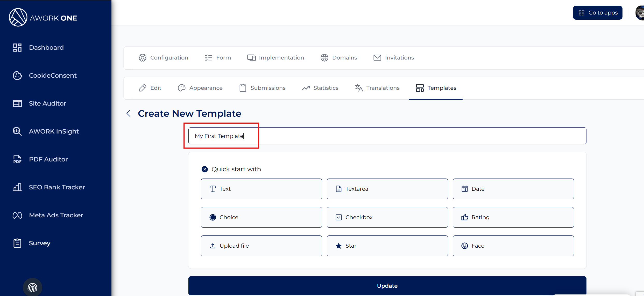Viewport: 644px width, 296px height.
Task: Add a Checkbox field from quick start
Action: click(x=387, y=217)
